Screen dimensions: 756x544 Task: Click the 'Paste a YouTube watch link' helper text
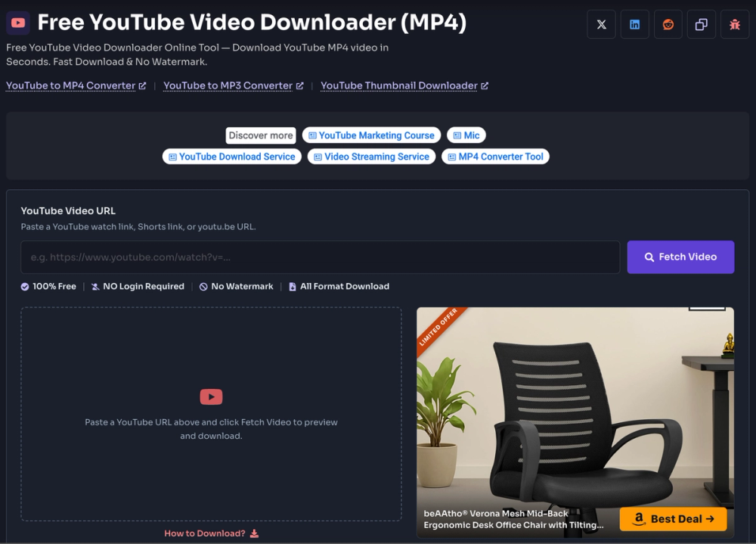coord(138,227)
